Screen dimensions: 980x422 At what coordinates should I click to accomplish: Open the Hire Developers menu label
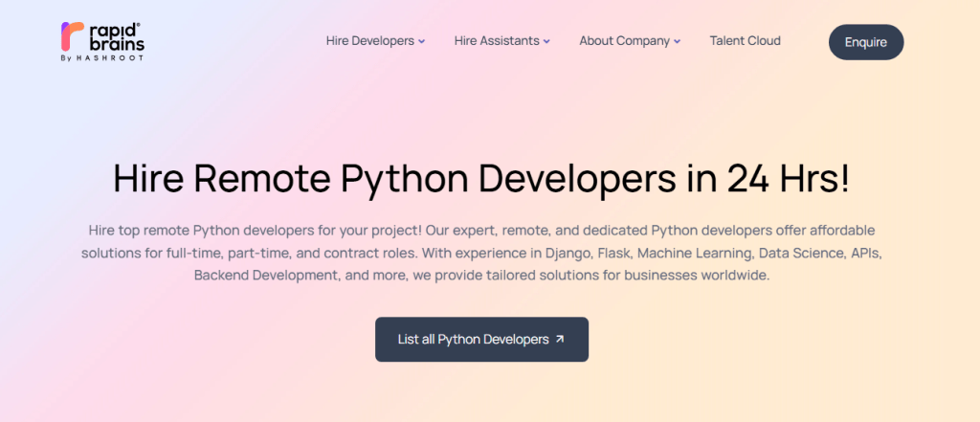(x=369, y=41)
